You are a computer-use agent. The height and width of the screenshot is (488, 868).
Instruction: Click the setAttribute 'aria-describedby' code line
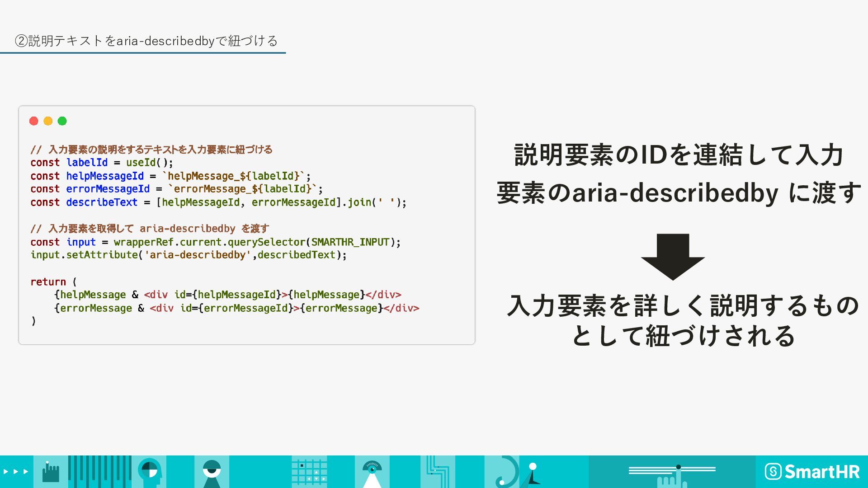189,255
